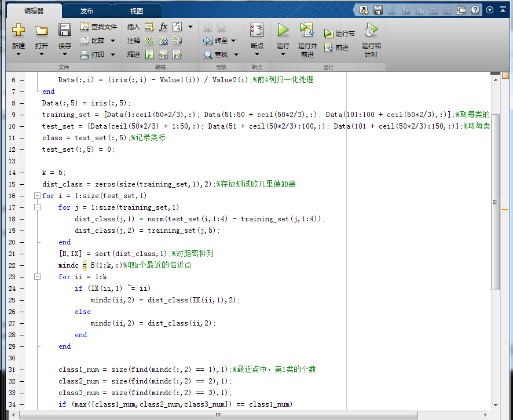Image resolution: width=513 pixels, height=420 pixels.
Task: Click the fx insert function icon
Action: (163, 27)
